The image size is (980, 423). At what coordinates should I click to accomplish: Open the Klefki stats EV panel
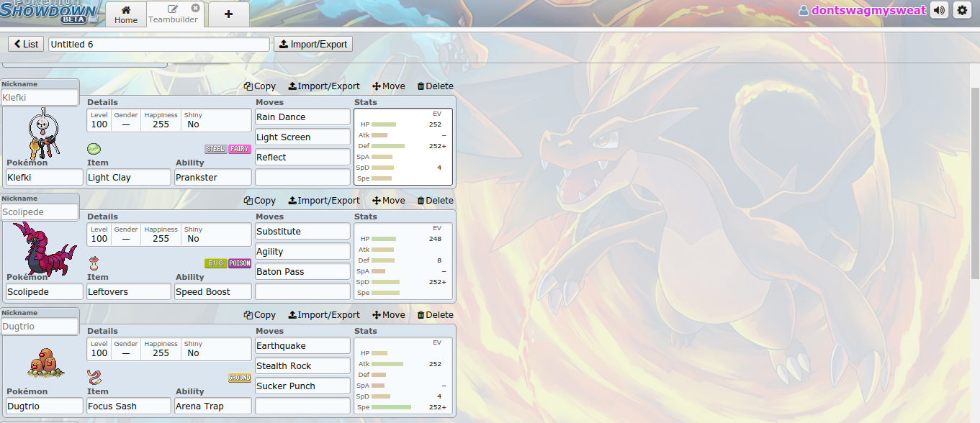403,147
